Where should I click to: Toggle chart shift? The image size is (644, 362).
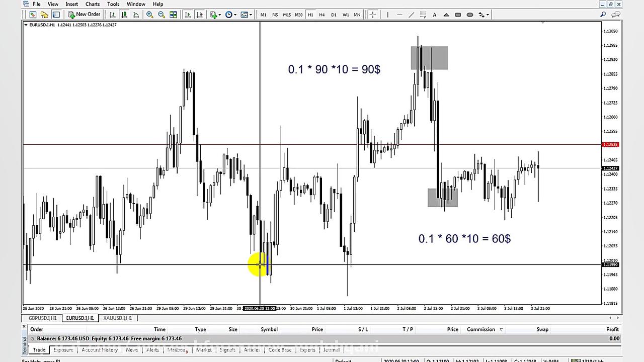coord(199,15)
